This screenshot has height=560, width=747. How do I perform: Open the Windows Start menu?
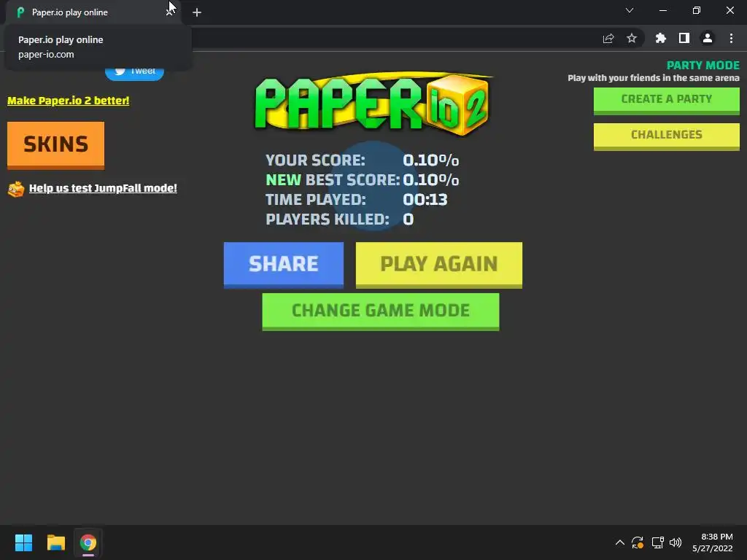tap(23, 542)
